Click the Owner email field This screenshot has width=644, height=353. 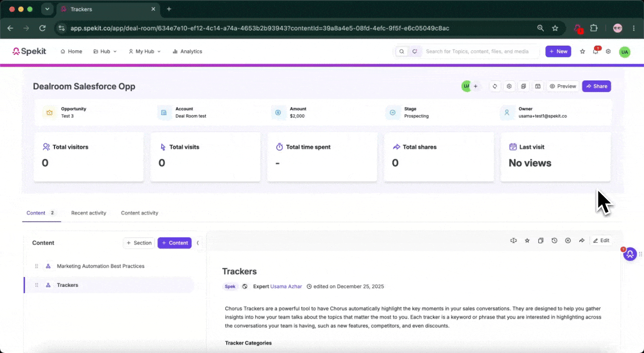[x=533, y=112]
